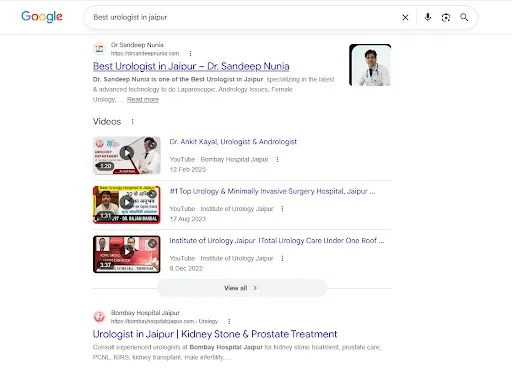Click the '12 Feb 2025' video date
The height and width of the screenshot is (370, 512).
tap(188, 169)
